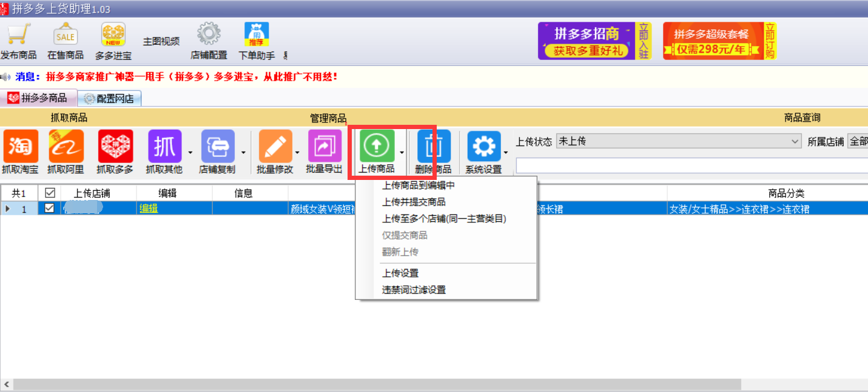This screenshot has height=392, width=868.
Task: Open 发布商品 shopping cart icon
Action: pos(18,34)
